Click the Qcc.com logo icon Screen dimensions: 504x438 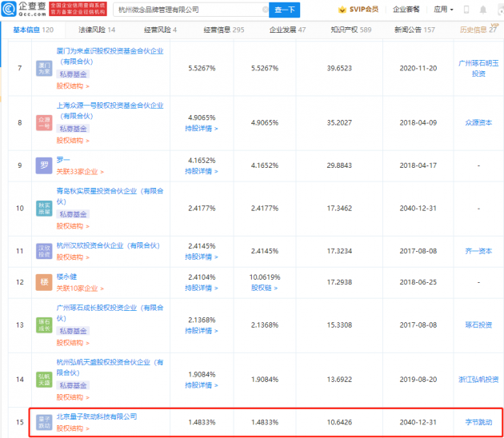pos(9,9)
